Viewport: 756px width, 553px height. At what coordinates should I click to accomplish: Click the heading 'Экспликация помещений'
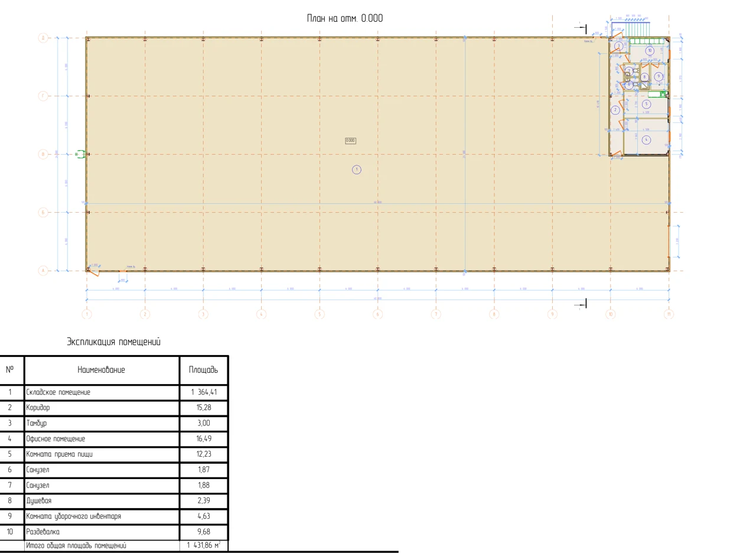click(x=113, y=342)
